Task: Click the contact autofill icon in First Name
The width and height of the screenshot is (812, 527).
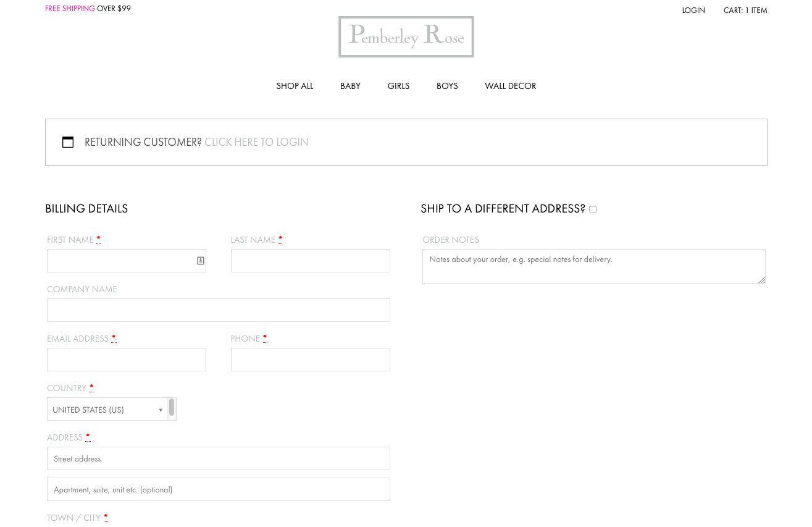Action: (201, 261)
